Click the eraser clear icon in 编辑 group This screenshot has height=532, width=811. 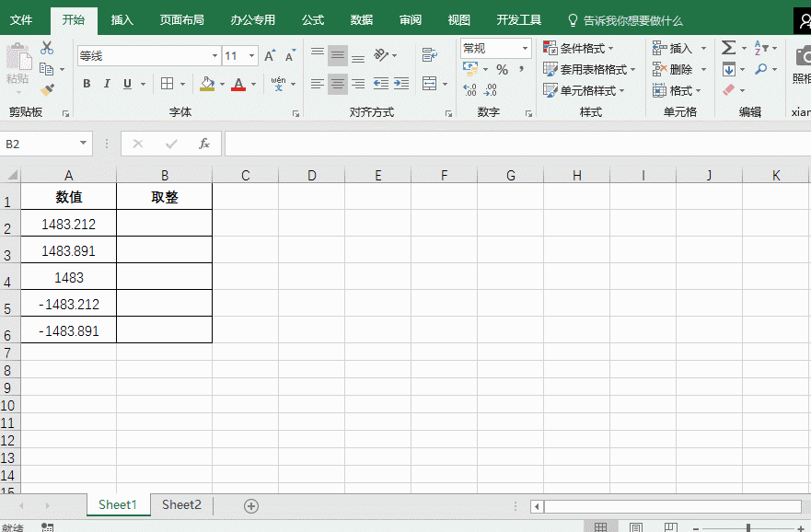[729, 89]
